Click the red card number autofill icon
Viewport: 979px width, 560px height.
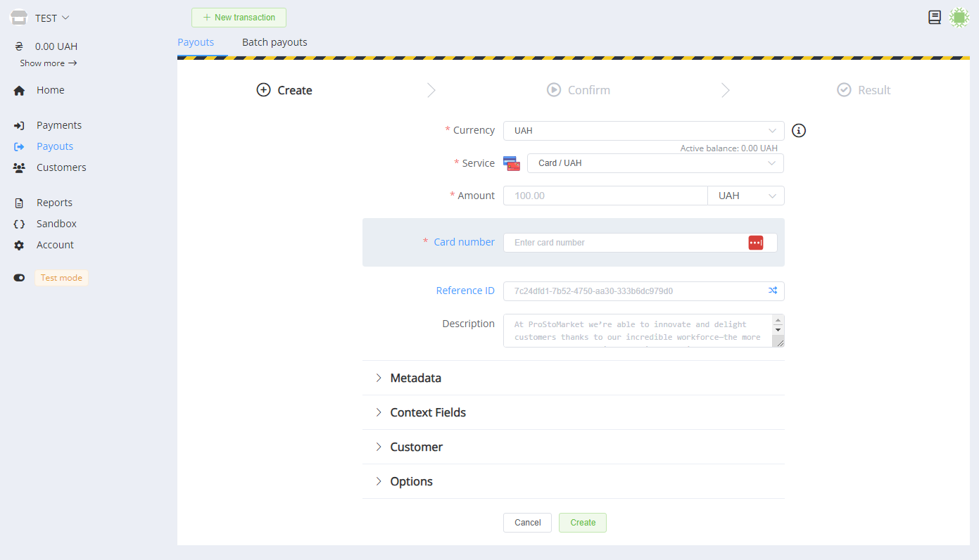[755, 243]
